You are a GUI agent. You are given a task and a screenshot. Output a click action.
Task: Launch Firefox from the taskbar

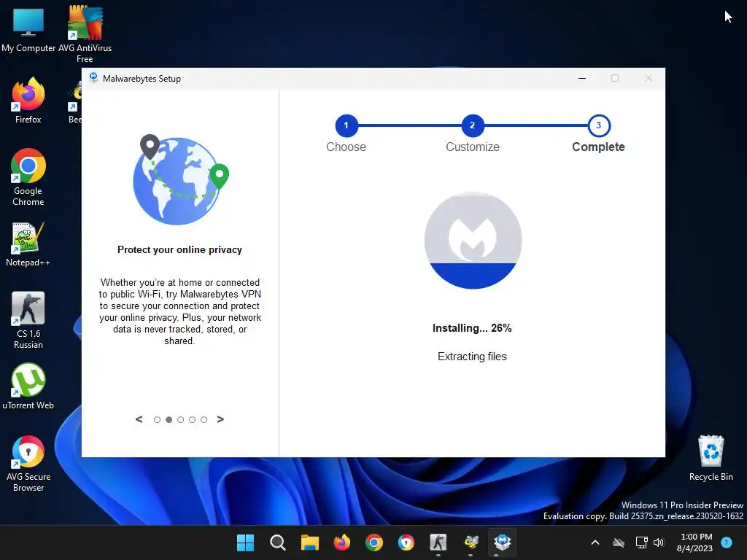341,542
